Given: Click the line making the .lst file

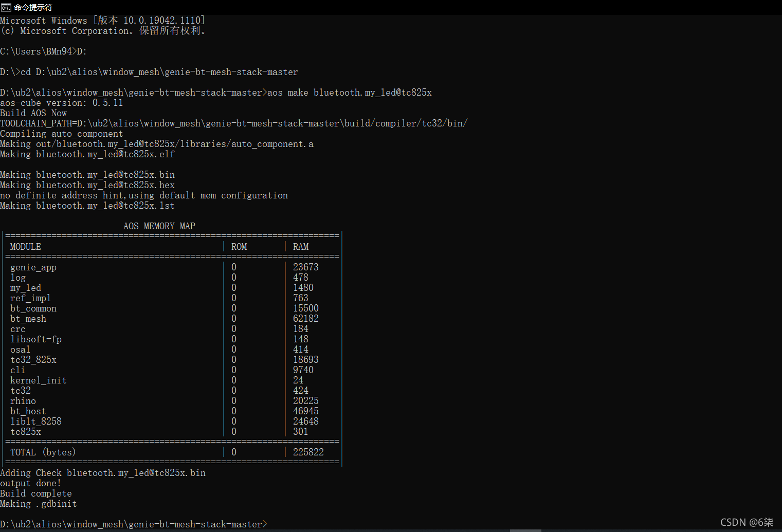Looking at the screenshot, I should coord(87,206).
